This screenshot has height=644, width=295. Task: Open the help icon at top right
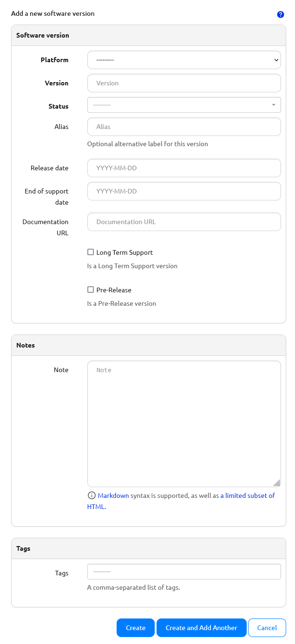[280, 14]
